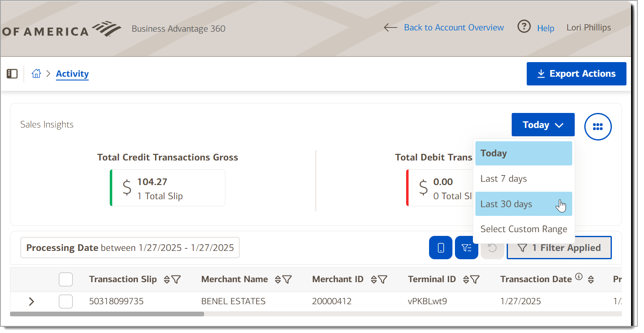Choose Last 7 days option
Image resolution: width=644 pixels, height=333 pixels.
(524, 179)
